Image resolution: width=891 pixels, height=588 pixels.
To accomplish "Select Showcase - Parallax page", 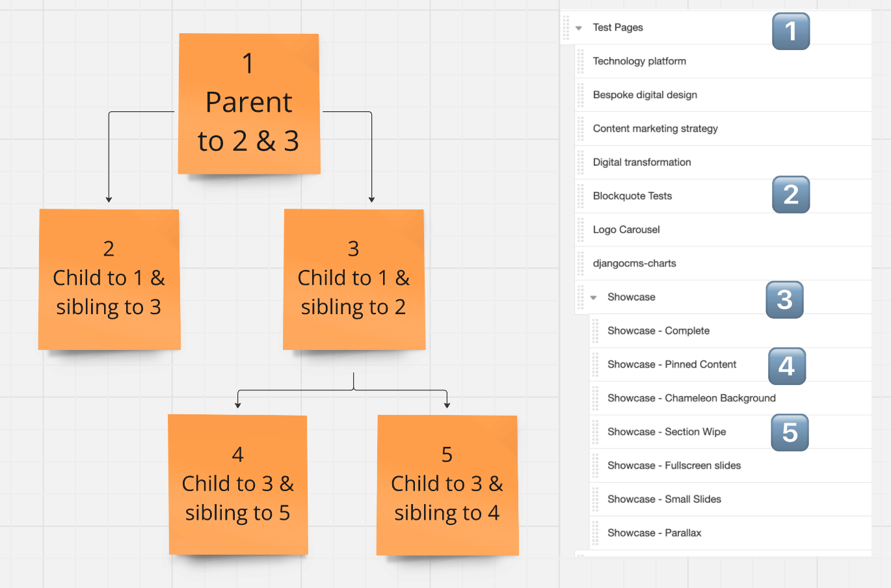I will [654, 533].
